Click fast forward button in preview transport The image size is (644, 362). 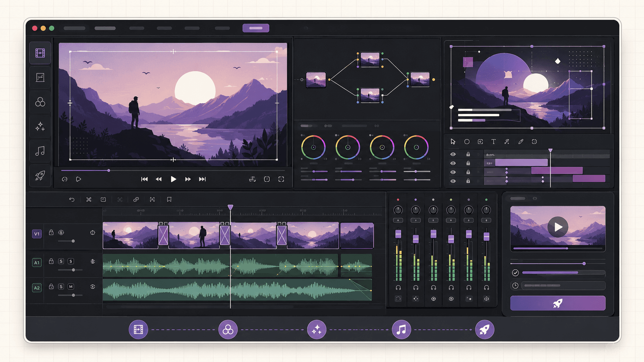click(188, 179)
